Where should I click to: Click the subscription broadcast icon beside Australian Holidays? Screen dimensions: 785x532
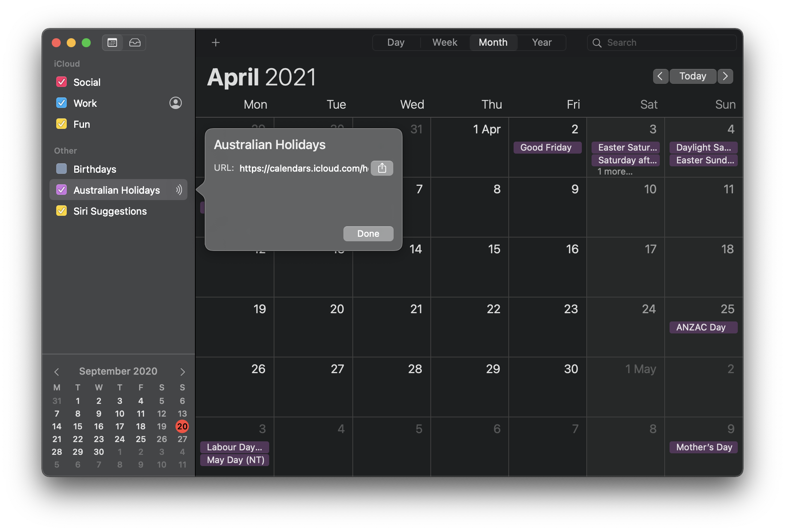[179, 190]
